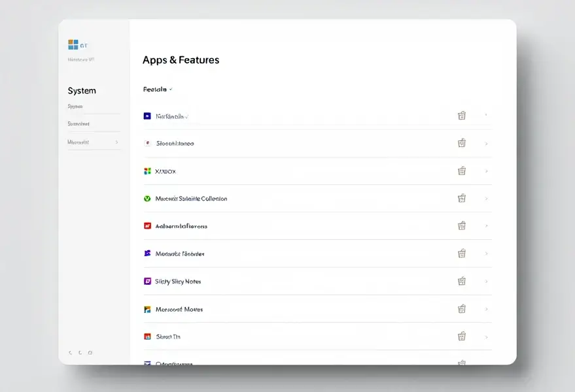Screen dimensions: 575x392
Task: Click the purple-blue icon beside Mocuulst Fasodes
Action: pyautogui.click(x=147, y=253)
